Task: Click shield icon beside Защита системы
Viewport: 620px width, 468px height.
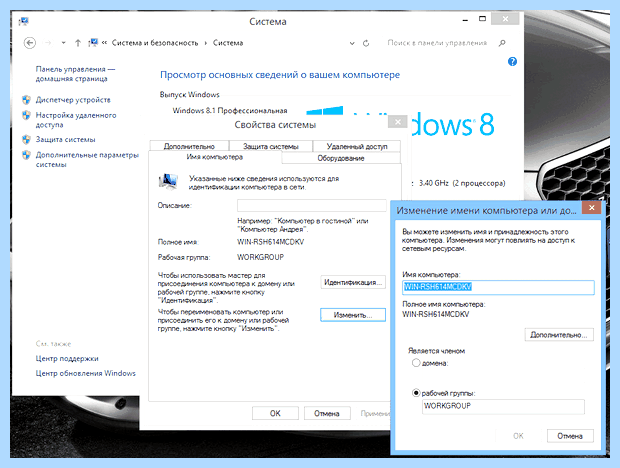Action: click(26, 139)
